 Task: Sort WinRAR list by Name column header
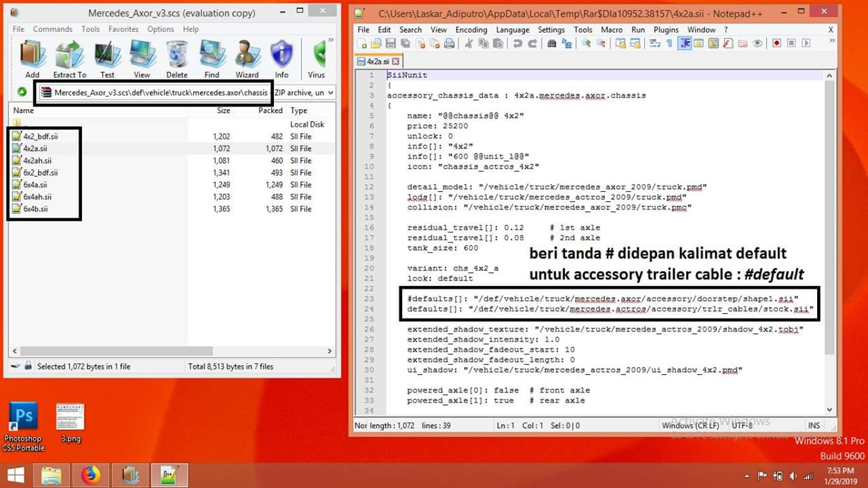(x=24, y=110)
